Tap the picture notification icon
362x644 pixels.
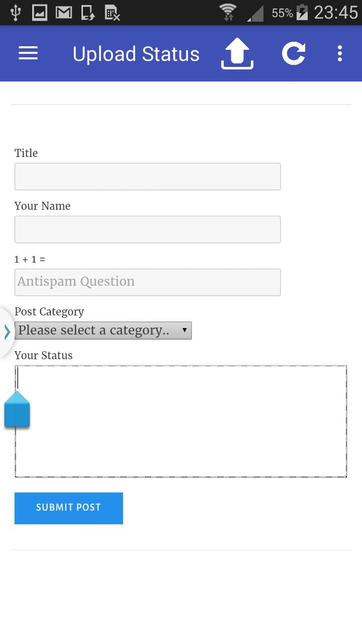pos(40,13)
